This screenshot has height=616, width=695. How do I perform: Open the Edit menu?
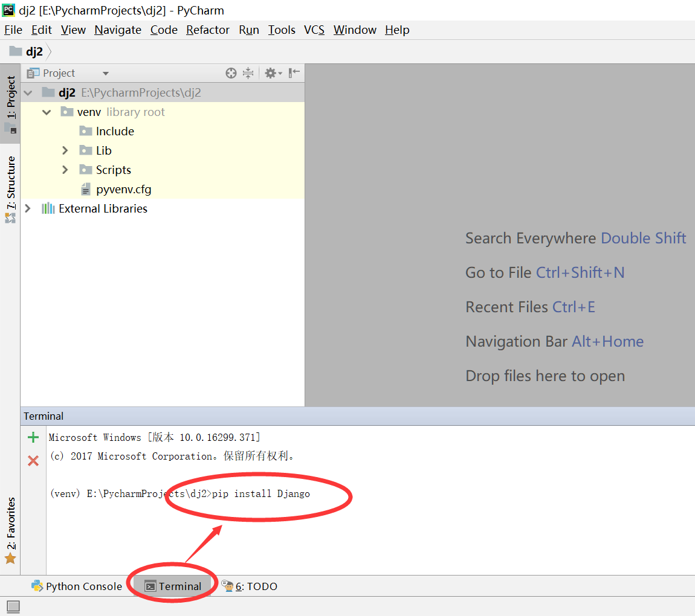coord(42,30)
